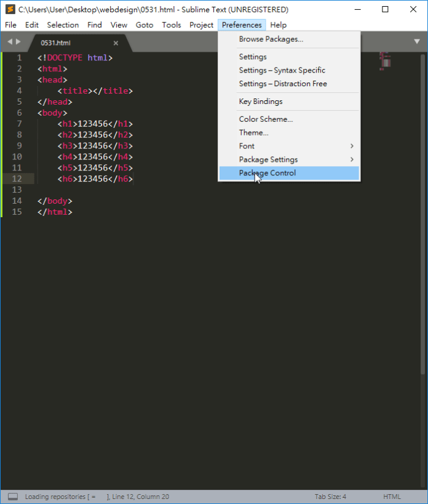Change the HTML syntax in status bar
This screenshot has height=504, width=428.
click(392, 497)
